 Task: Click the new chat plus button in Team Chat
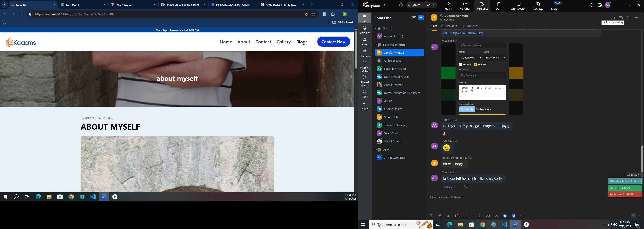point(421,18)
